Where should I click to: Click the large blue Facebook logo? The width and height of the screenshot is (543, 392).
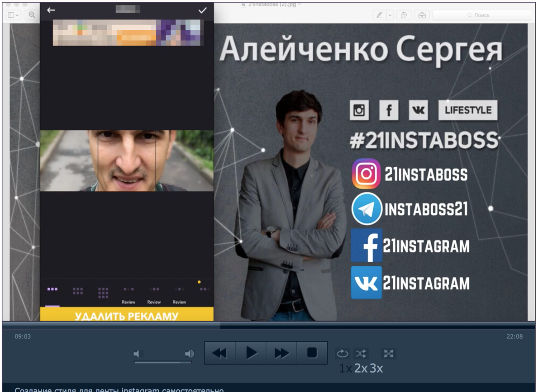click(x=367, y=246)
